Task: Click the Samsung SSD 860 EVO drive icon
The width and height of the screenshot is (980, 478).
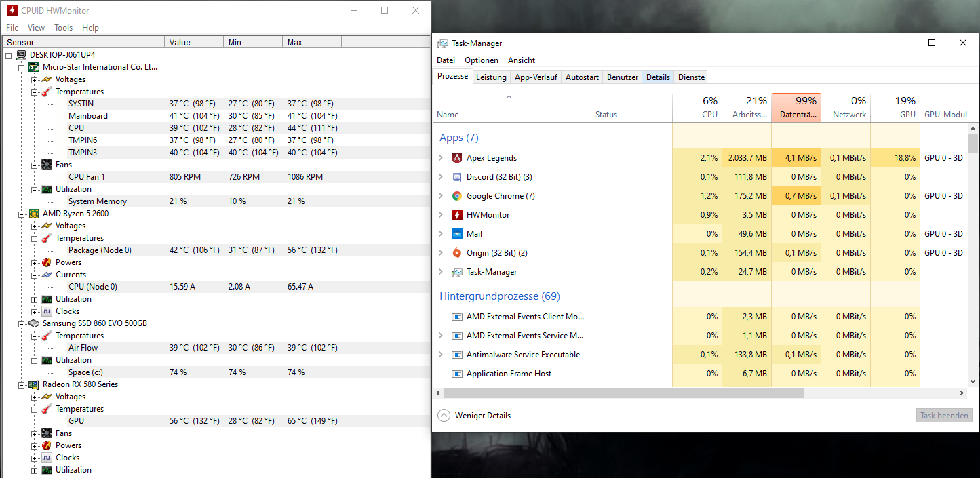Action: coord(34,323)
